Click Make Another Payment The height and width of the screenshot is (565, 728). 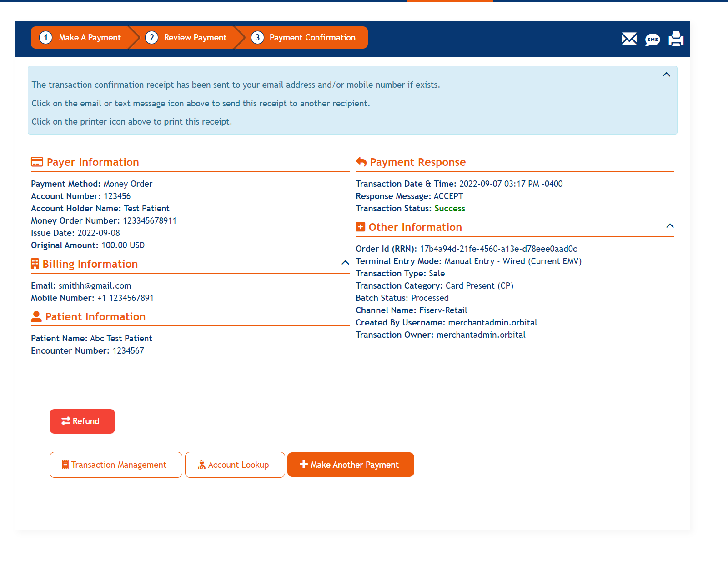click(x=351, y=465)
